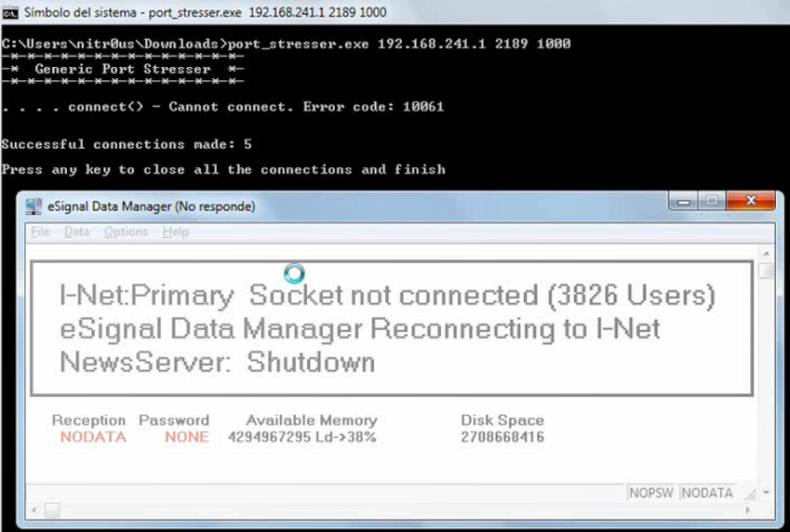
Task: Open the Data menu
Action: (76, 232)
